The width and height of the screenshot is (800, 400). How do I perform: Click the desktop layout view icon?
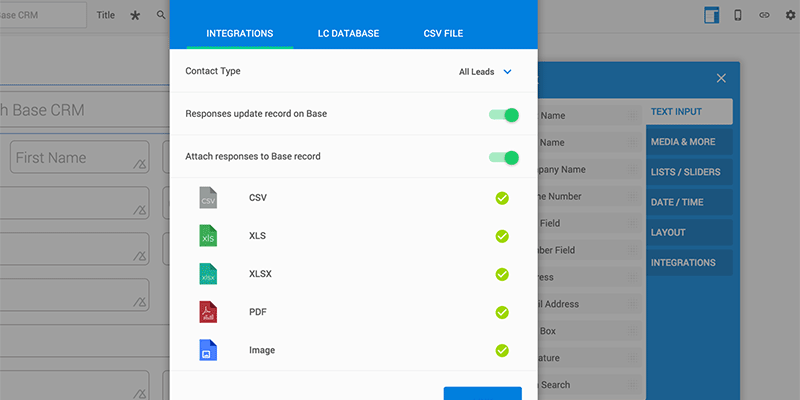(x=712, y=15)
